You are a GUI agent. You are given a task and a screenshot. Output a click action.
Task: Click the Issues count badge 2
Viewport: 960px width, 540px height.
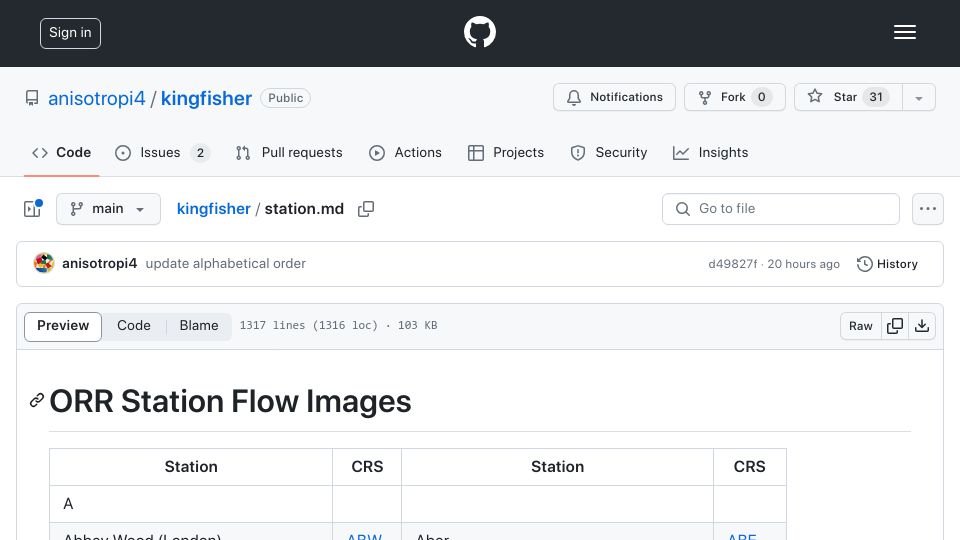200,153
